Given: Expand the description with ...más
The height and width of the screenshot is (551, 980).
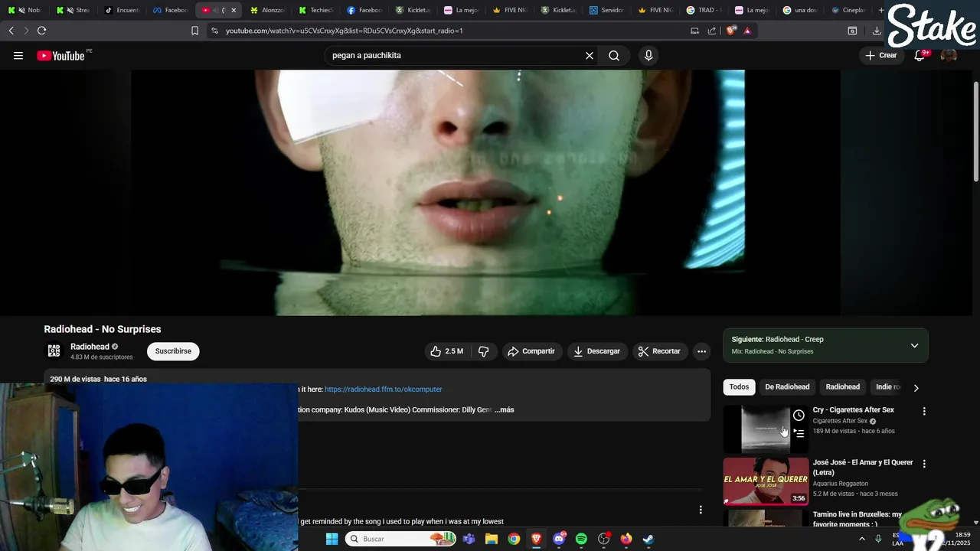Looking at the screenshot, I should point(505,409).
